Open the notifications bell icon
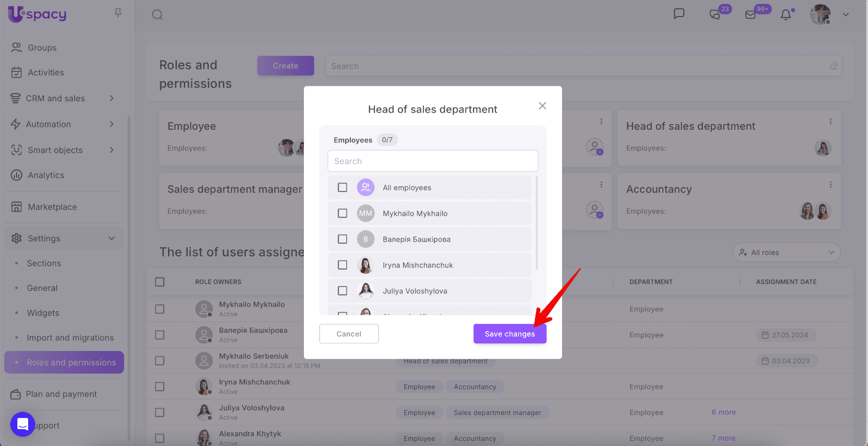Image resolution: width=868 pixels, height=446 pixels. [x=786, y=15]
